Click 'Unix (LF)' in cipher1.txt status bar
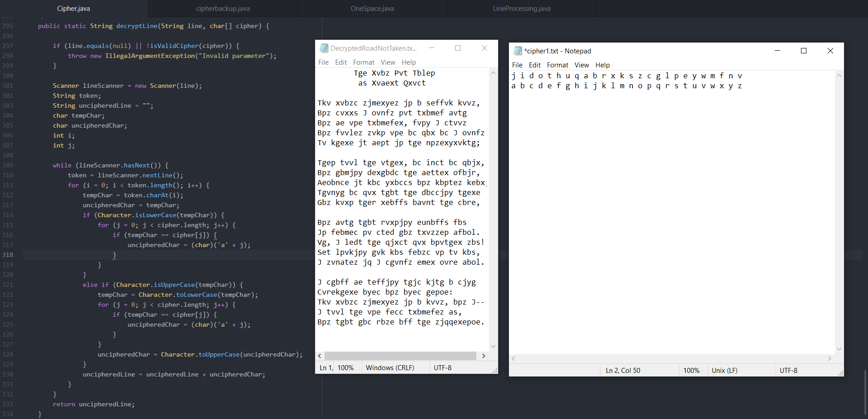Screen dimensions: 868x419 724,371
